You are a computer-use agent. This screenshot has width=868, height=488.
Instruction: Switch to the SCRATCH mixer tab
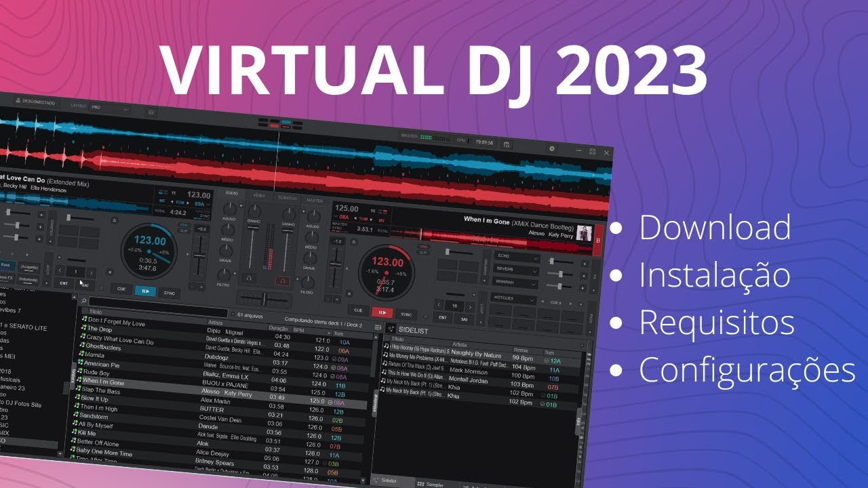coord(288,198)
